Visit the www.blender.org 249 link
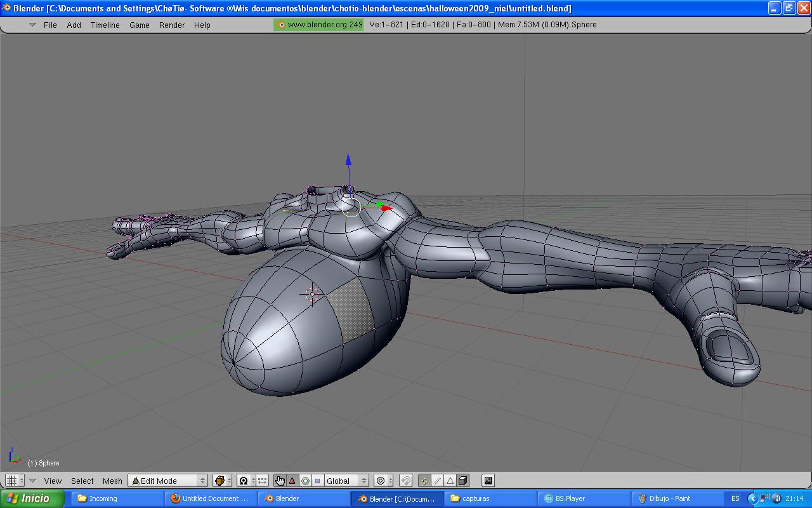Image resolution: width=812 pixels, height=508 pixels. point(319,25)
